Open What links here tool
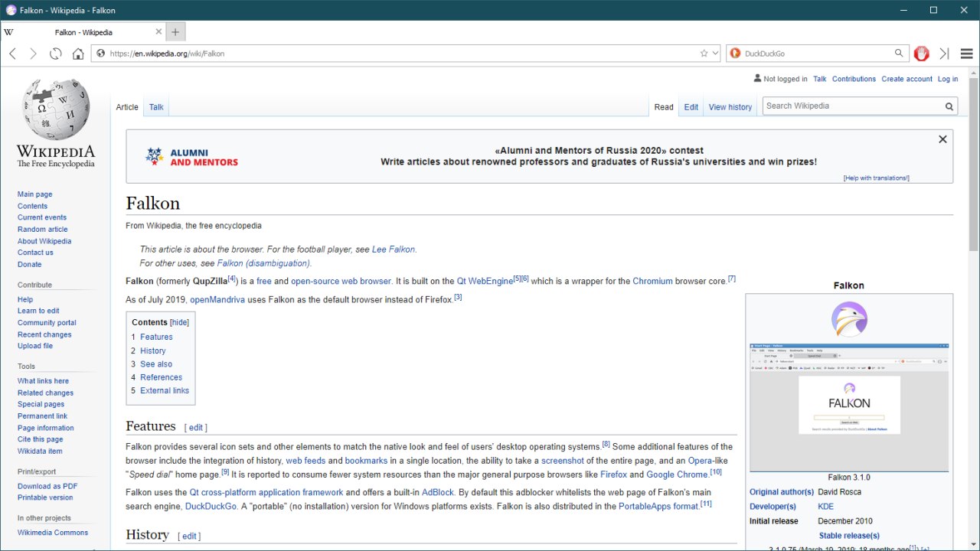The image size is (980, 551). (43, 381)
